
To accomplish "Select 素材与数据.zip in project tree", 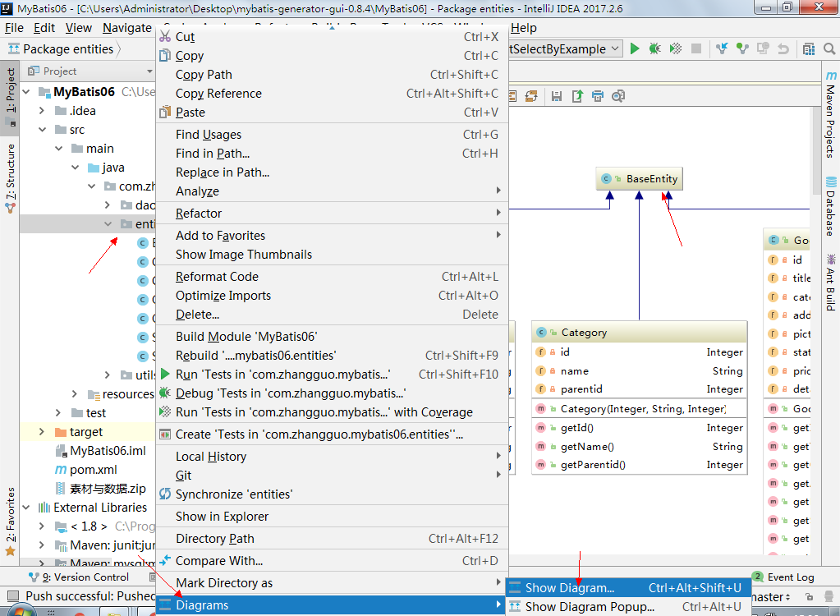I will 101,489.
